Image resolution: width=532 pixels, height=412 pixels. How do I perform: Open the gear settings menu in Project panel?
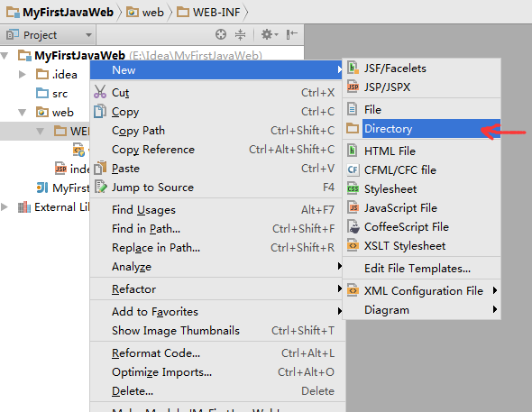pyautogui.click(x=270, y=34)
